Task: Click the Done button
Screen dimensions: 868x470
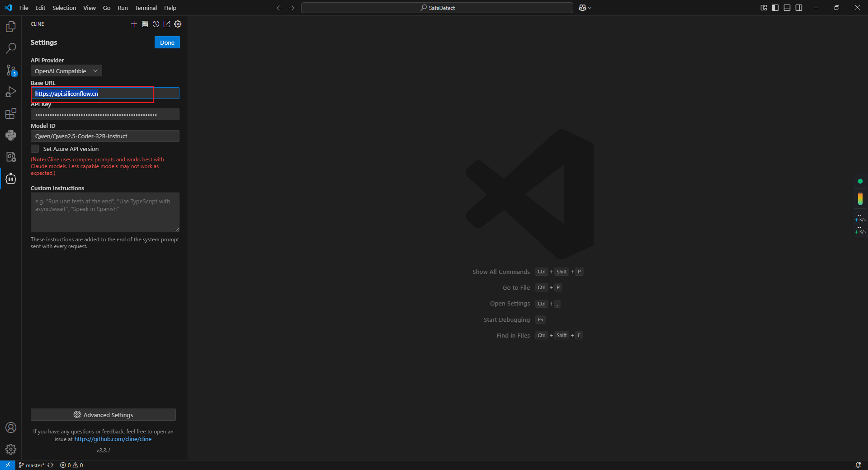Action: pos(167,42)
